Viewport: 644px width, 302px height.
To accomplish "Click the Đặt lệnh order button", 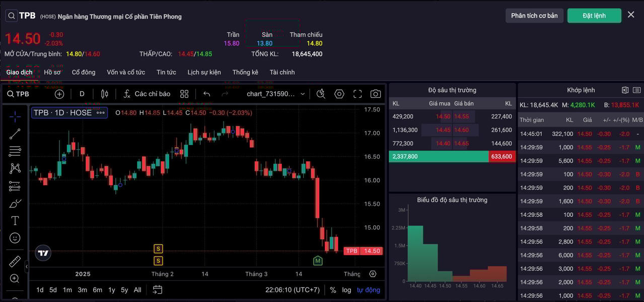I will pyautogui.click(x=594, y=16).
